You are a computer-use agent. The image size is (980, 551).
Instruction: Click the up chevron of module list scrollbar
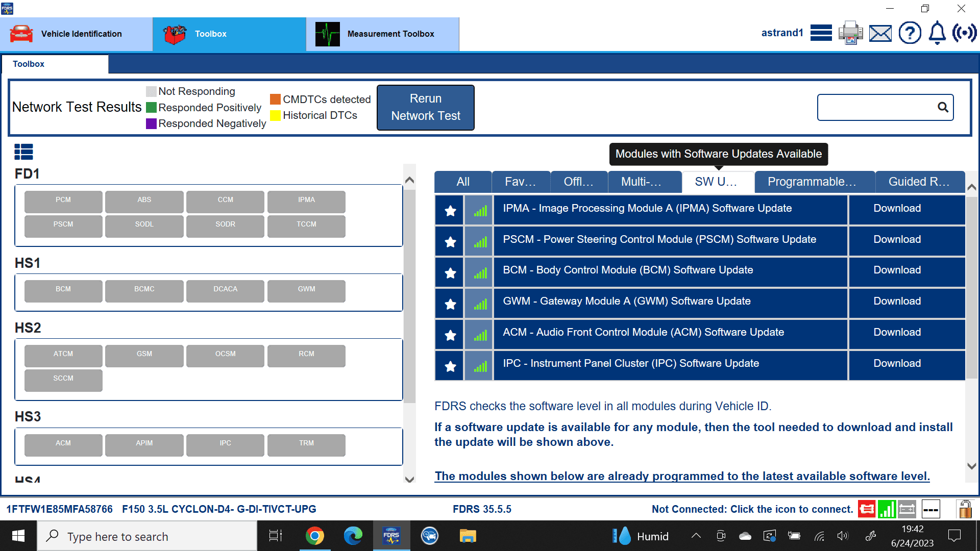point(409,180)
